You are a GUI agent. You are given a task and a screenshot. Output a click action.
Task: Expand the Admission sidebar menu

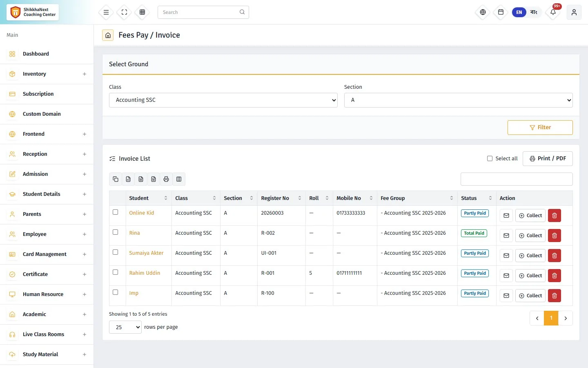(47, 174)
